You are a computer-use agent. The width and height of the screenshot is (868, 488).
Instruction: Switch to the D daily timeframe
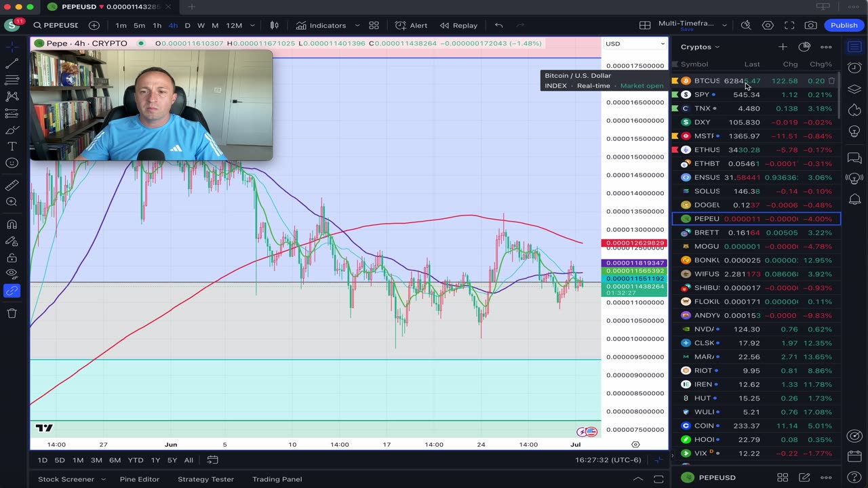point(187,25)
